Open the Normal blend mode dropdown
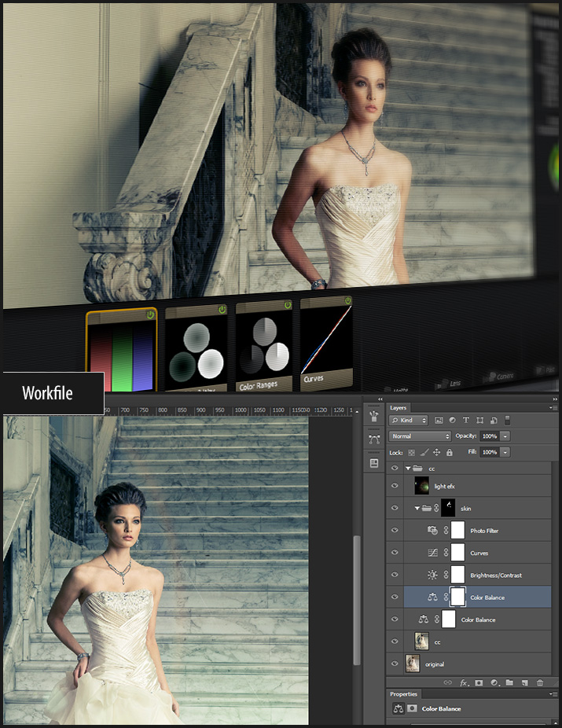 pos(421,436)
